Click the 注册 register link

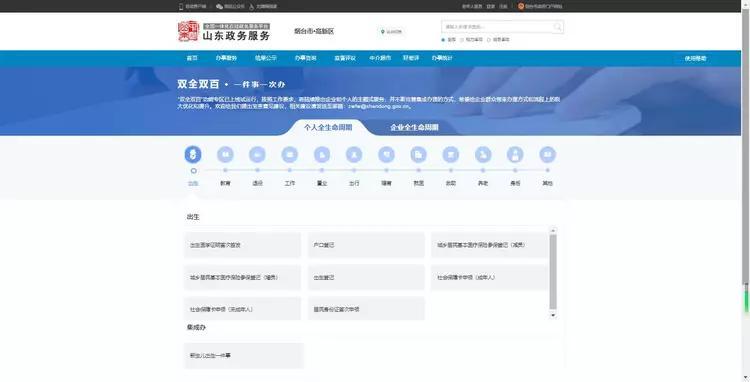pos(503,6)
